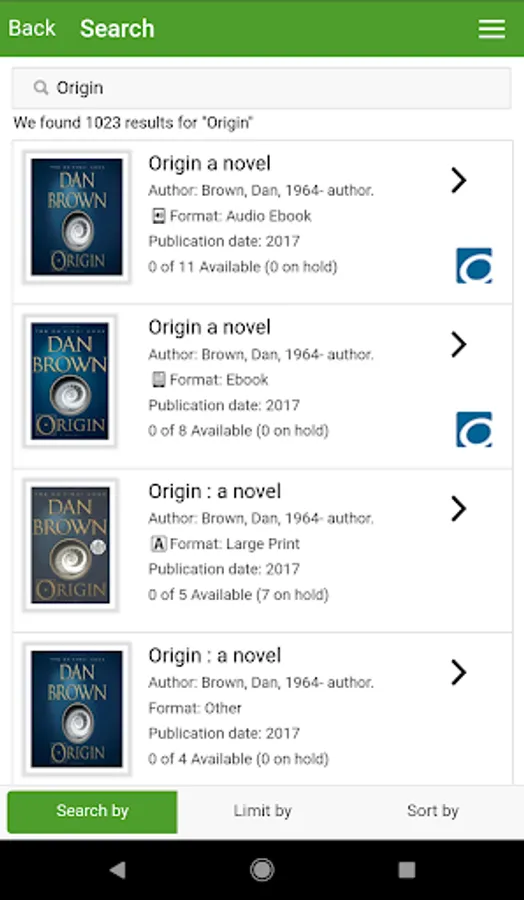Click the search field containing Origin

(x=262, y=88)
